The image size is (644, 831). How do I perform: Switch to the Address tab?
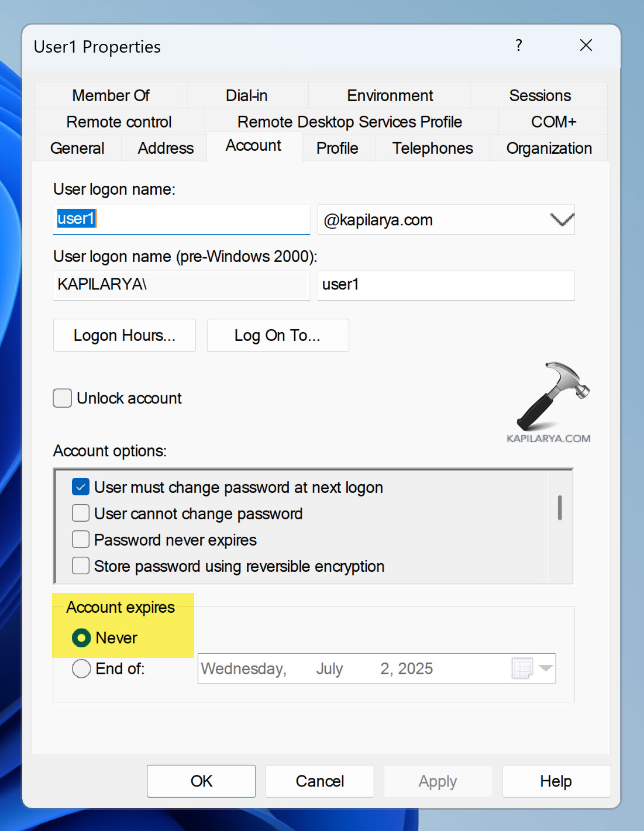point(166,148)
